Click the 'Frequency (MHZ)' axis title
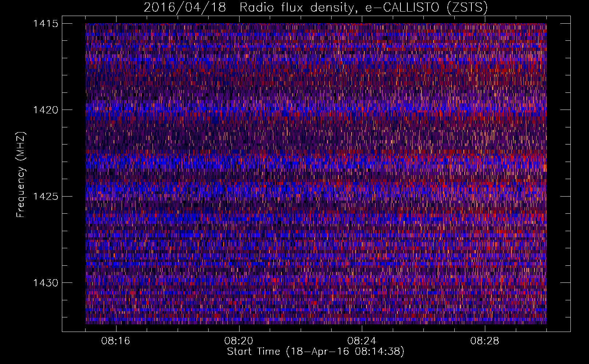 click(21, 175)
